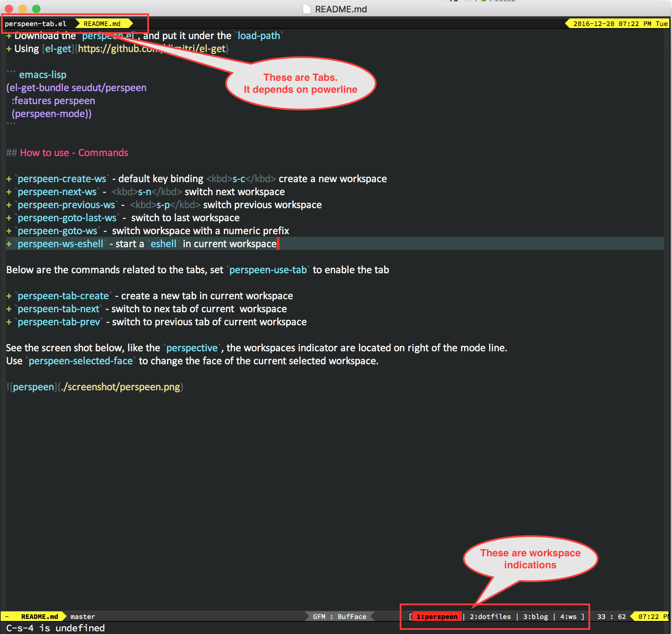Switch to the 3:blog workspace
Screen dimensions: 672x634
(x=535, y=617)
